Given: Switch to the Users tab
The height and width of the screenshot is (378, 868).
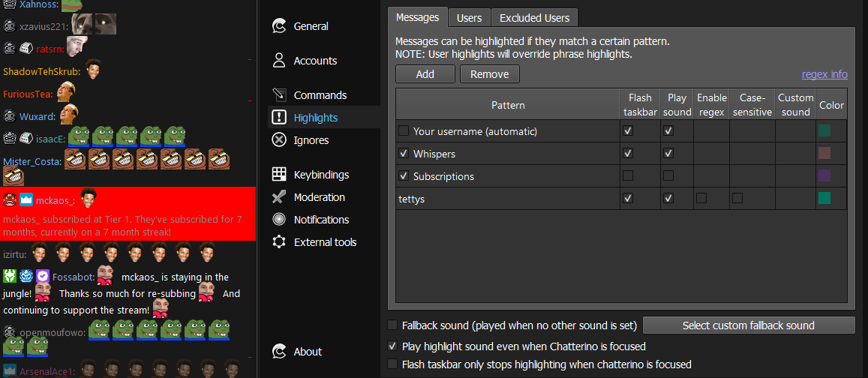Looking at the screenshot, I should click(x=469, y=18).
